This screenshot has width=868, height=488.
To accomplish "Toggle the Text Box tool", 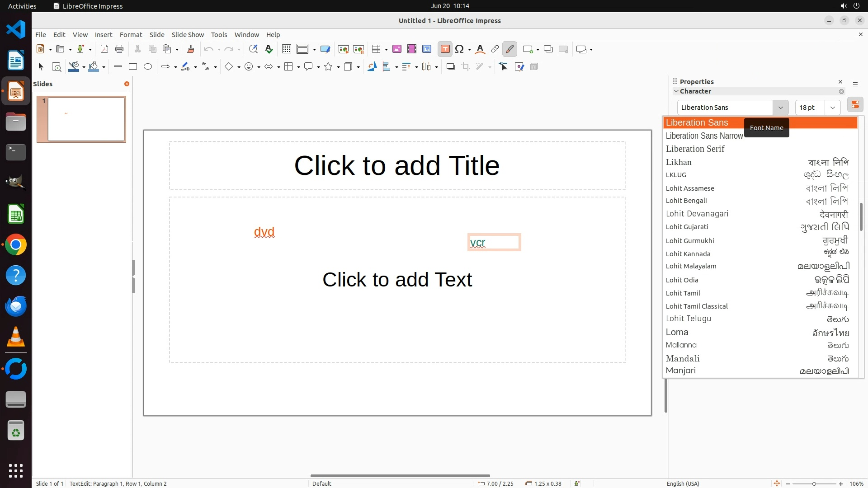I will [x=445, y=49].
